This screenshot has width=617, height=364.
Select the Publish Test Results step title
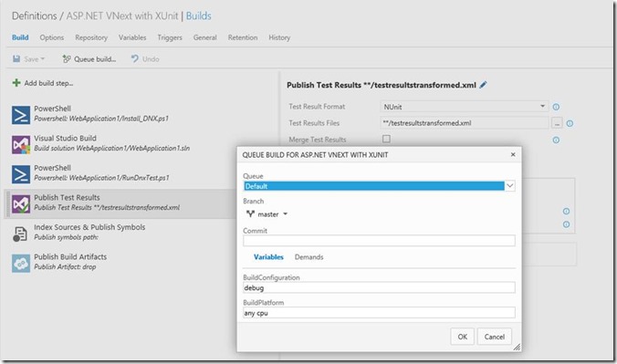tap(67, 198)
